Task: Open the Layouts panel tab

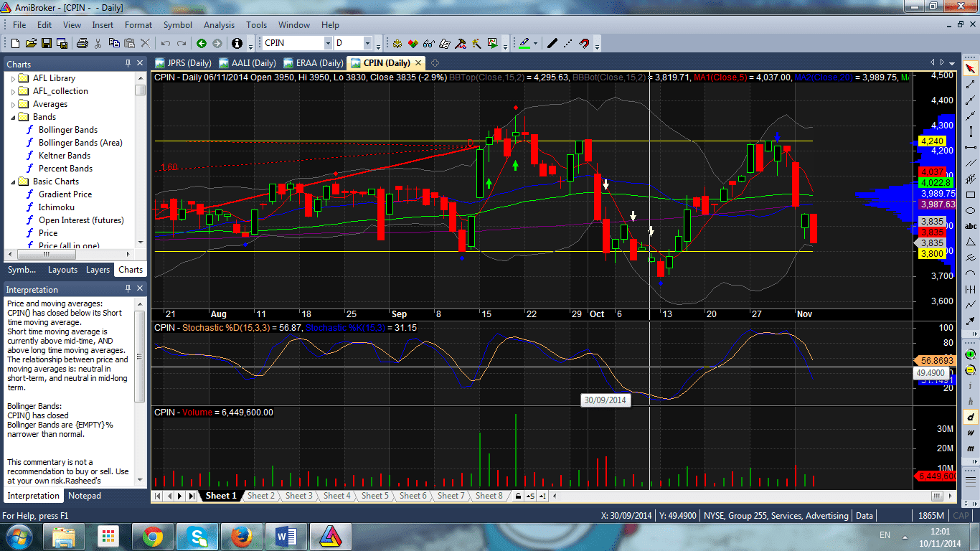Action: click(62, 270)
